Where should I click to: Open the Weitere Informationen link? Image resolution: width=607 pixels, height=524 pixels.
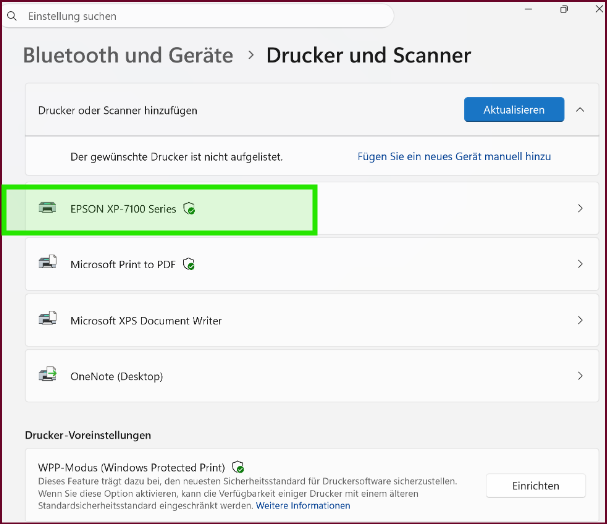303,505
